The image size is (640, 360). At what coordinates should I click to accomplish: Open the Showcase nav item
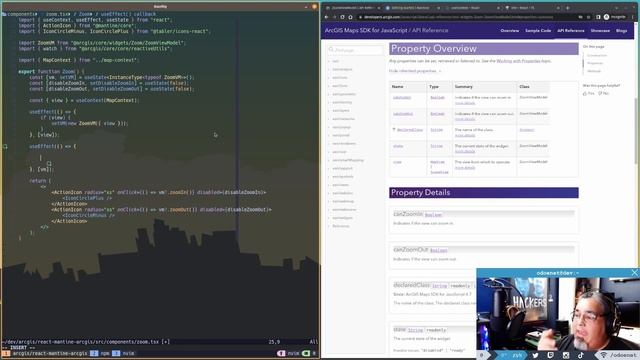pyautogui.click(x=600, y=31)
